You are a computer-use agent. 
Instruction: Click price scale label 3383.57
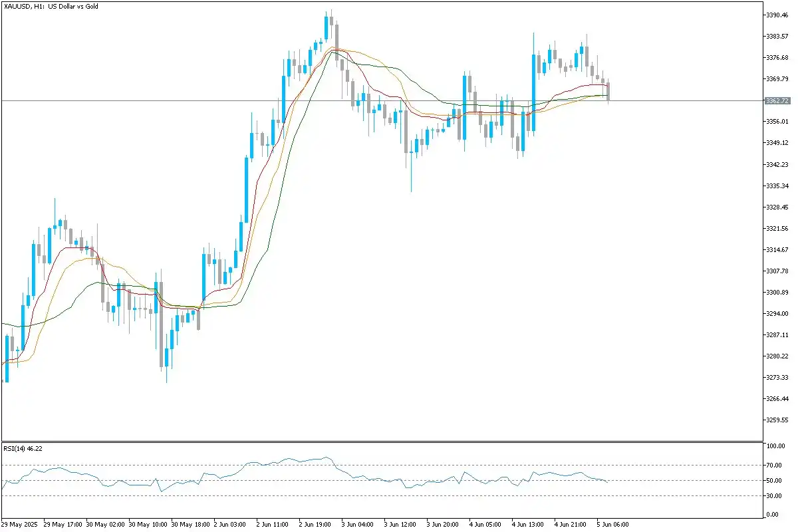(777, 37)
